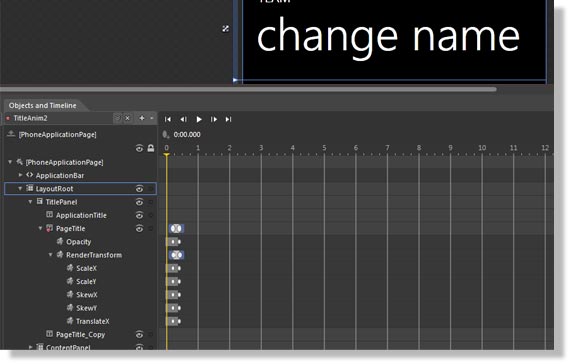Click the fit-to-screen icon beside the artboard
This screenshot has width=571, height=364.
pyautogui.click(x=226, y=28)
